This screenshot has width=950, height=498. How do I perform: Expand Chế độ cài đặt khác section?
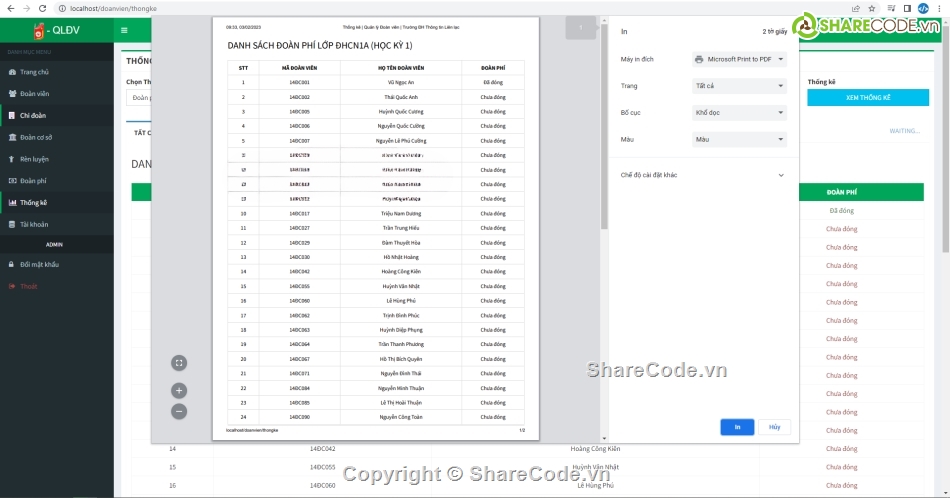[703, 175]
